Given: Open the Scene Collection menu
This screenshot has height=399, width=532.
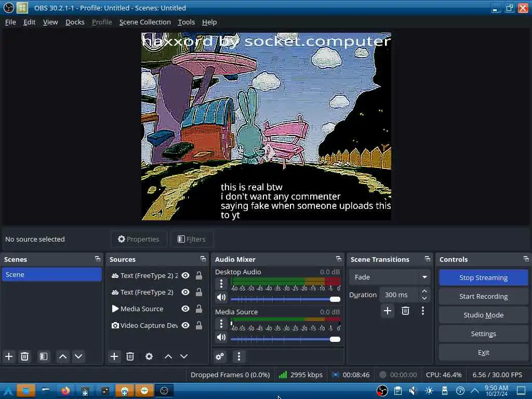Looking at the screenshot, I should 145,22.
